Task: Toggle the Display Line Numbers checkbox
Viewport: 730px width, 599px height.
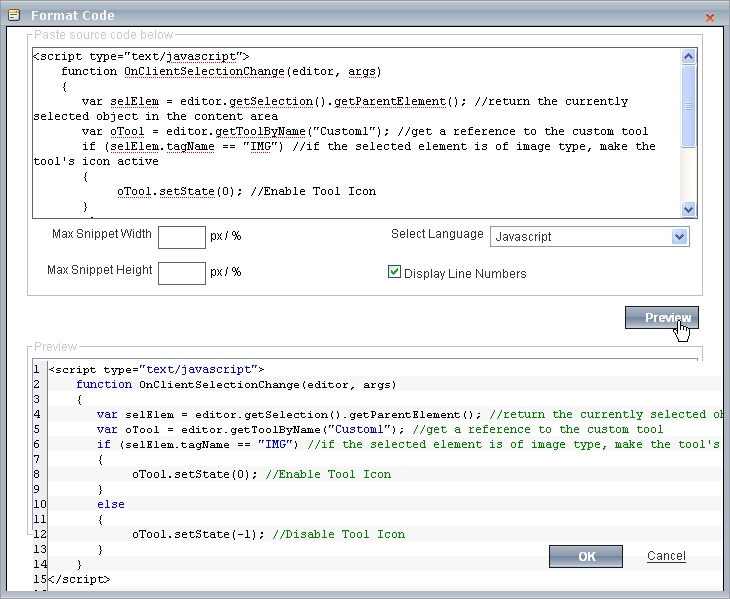Action: point(394,272)
